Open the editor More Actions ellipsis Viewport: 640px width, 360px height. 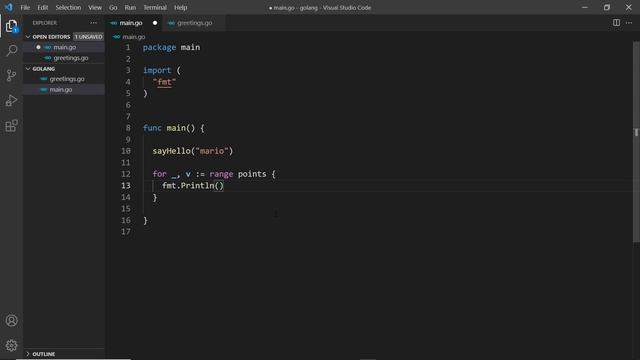[629, 23]
